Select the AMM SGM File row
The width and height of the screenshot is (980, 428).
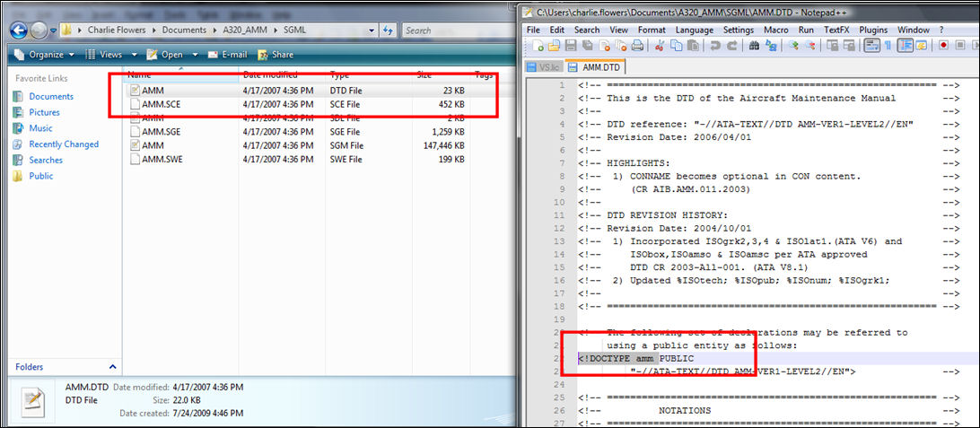pyautogui.click(x=297, y=145)
